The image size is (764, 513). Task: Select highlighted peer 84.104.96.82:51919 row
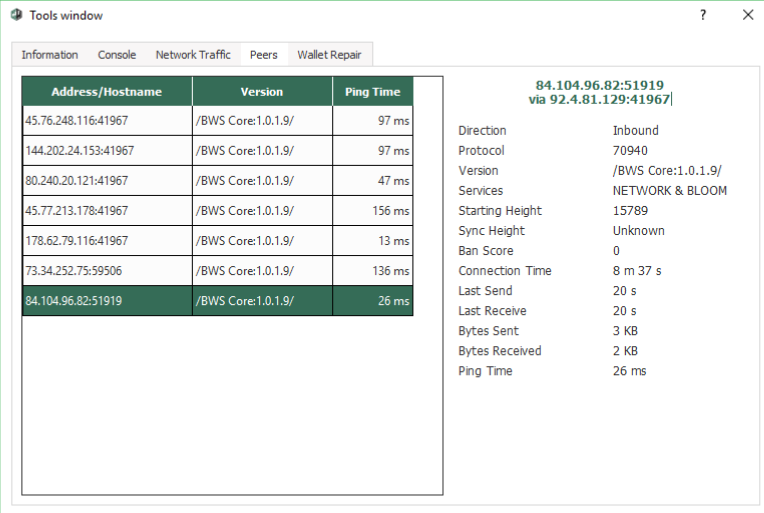click(x=218, y=301)
